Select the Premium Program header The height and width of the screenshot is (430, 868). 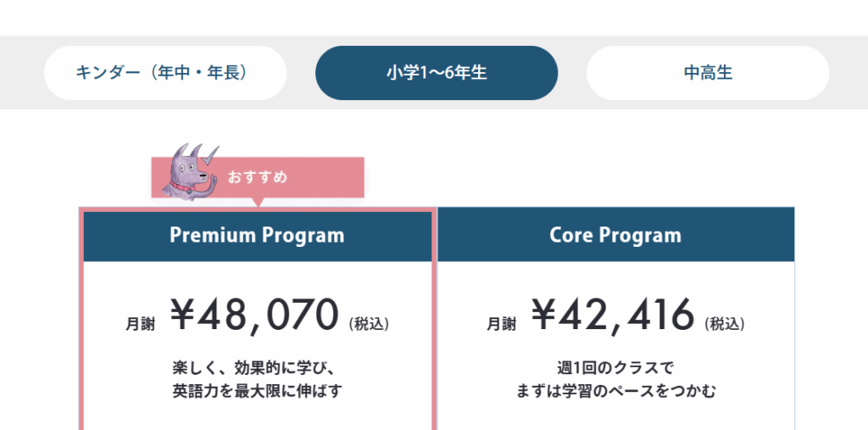[258, 236]
